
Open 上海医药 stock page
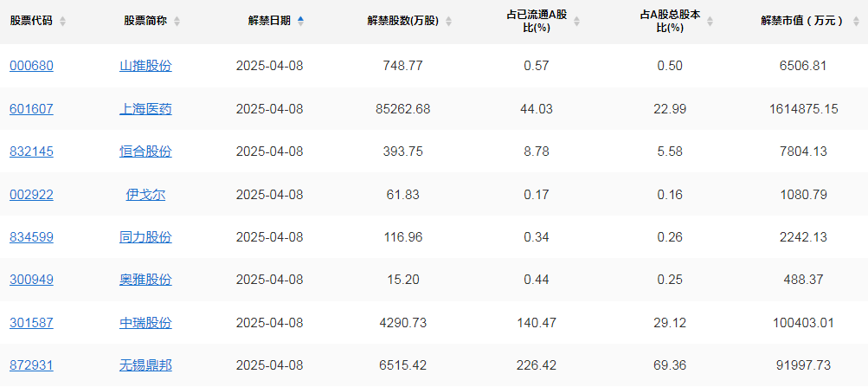click(x=145, y=109)
